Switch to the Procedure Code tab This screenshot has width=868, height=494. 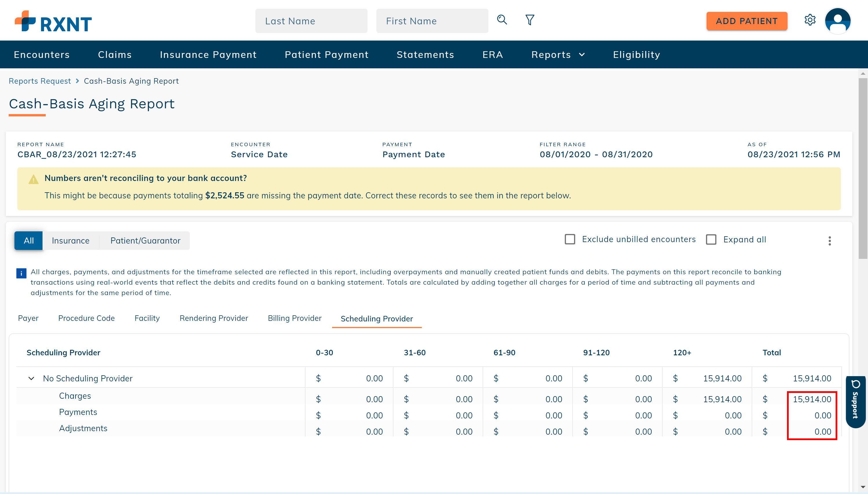point(87,318)
